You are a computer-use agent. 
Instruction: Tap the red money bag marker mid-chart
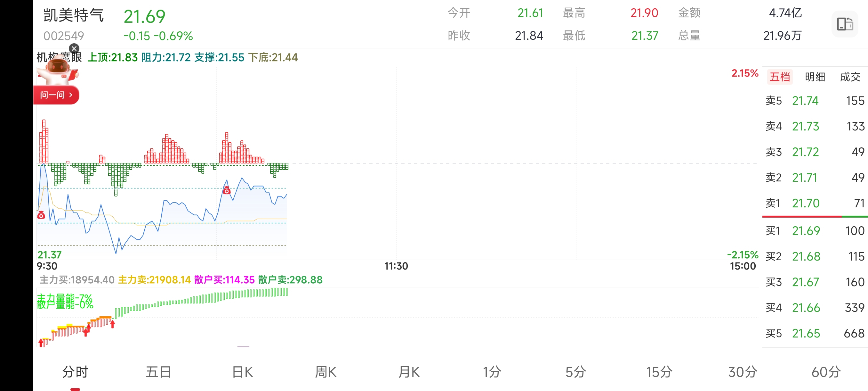pyautogui.click(x=227, y=191)
